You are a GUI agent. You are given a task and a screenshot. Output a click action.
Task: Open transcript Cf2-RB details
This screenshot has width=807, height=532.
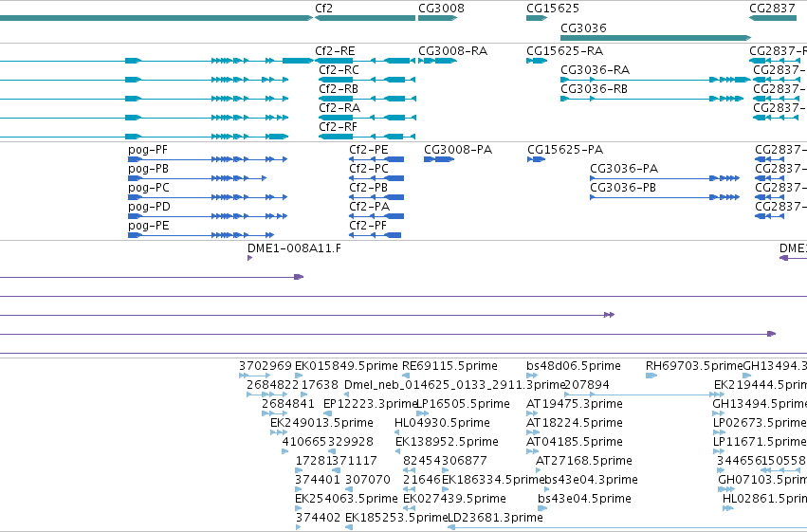367,99
